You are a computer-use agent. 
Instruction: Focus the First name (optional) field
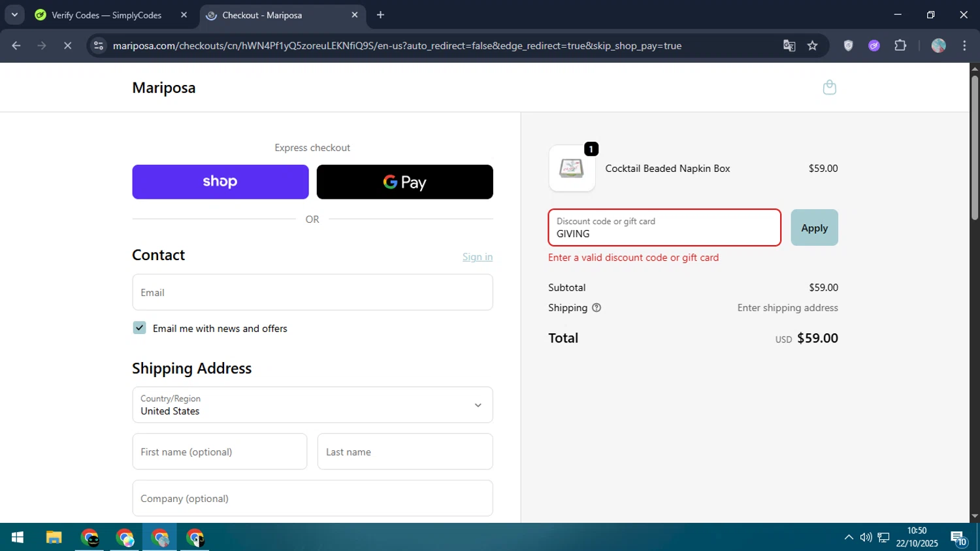tap(220, 452)
